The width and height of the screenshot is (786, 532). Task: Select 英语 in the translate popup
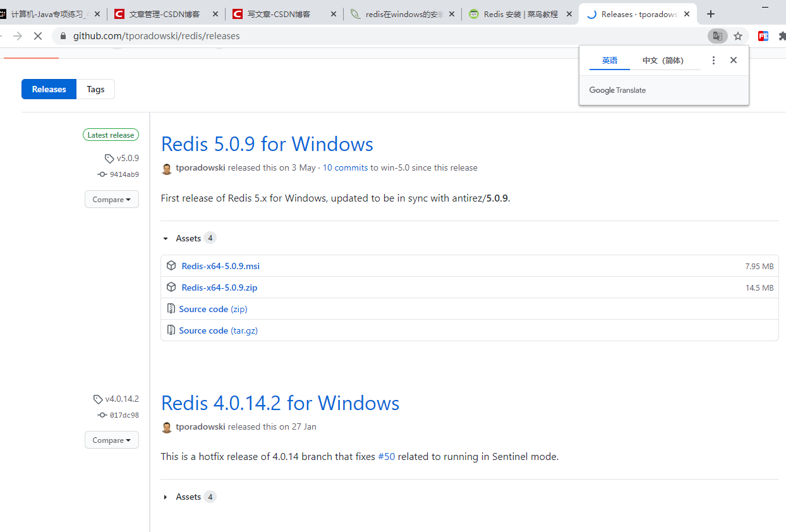point(610,61)
